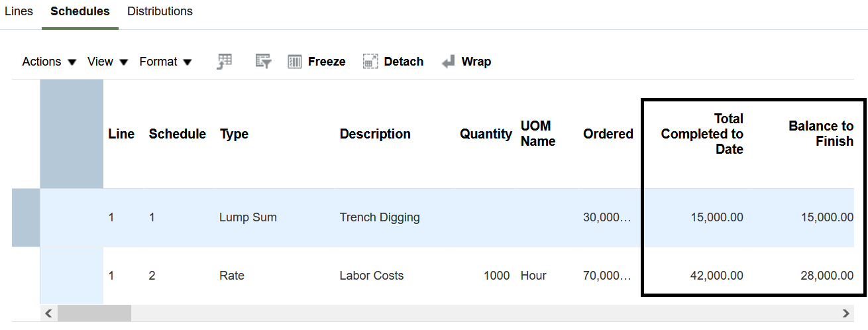Click the Ordered column header

[608, 134]
